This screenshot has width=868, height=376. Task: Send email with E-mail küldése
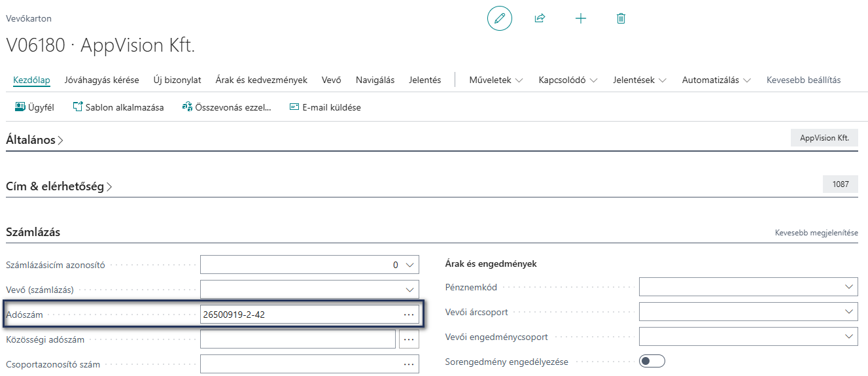click(x=325, y=107)
